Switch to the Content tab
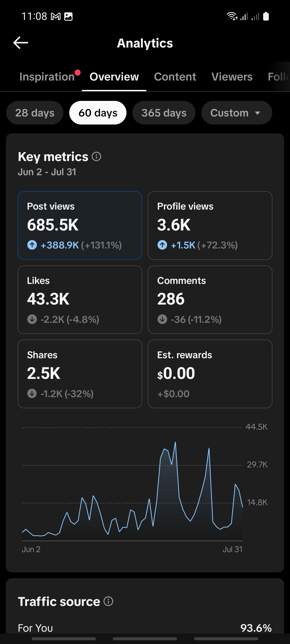This screenshot has width=290, height=644. point(175,77)
